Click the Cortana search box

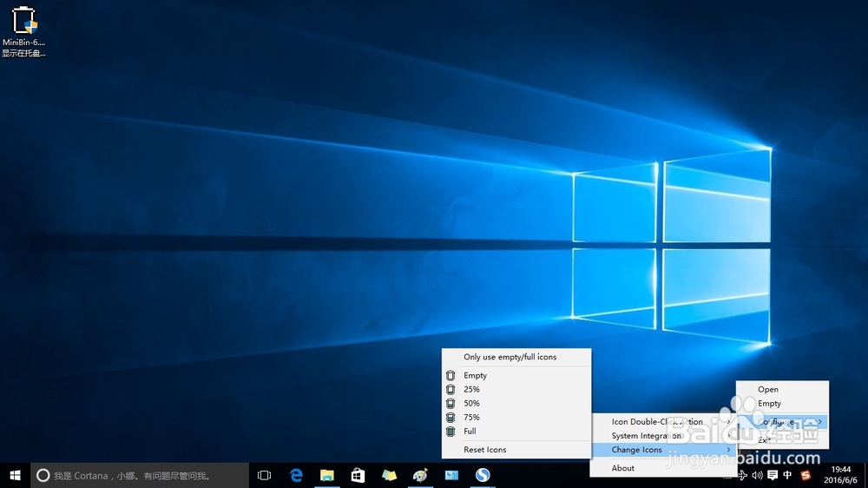point(140,475)
